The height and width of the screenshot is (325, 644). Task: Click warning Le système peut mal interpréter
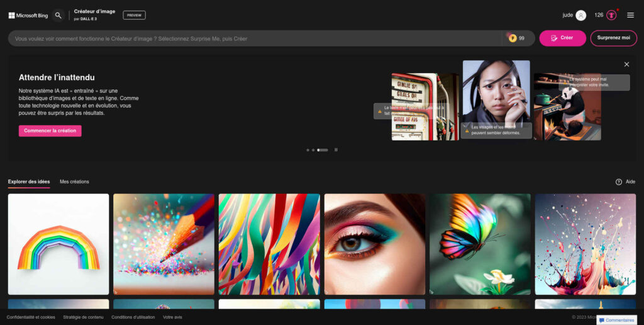coord(594,83)
